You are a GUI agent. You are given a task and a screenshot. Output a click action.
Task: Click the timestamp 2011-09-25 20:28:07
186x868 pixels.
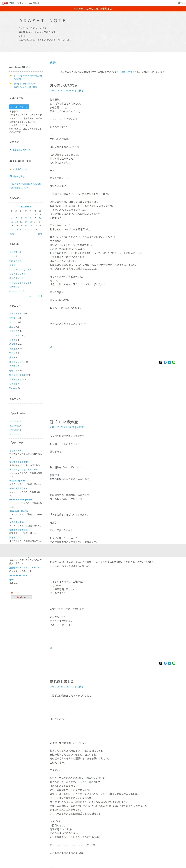[x=62, y=686]
